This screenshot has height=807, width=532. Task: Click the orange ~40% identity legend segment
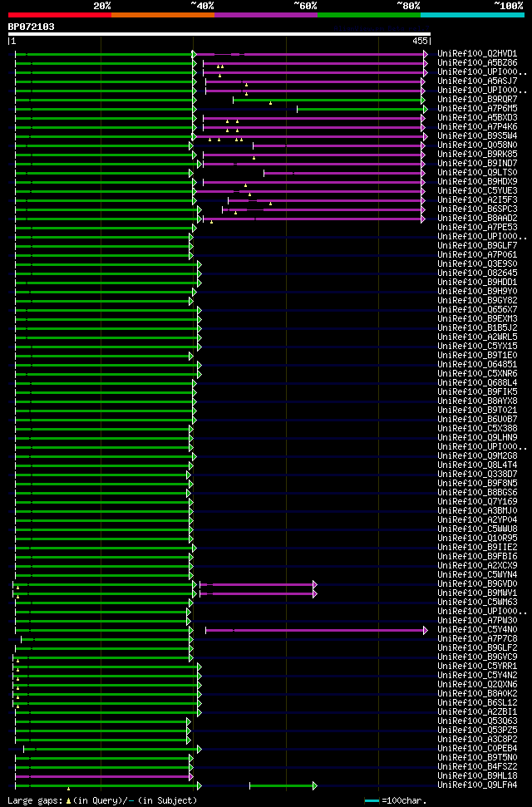click(163, 15)
